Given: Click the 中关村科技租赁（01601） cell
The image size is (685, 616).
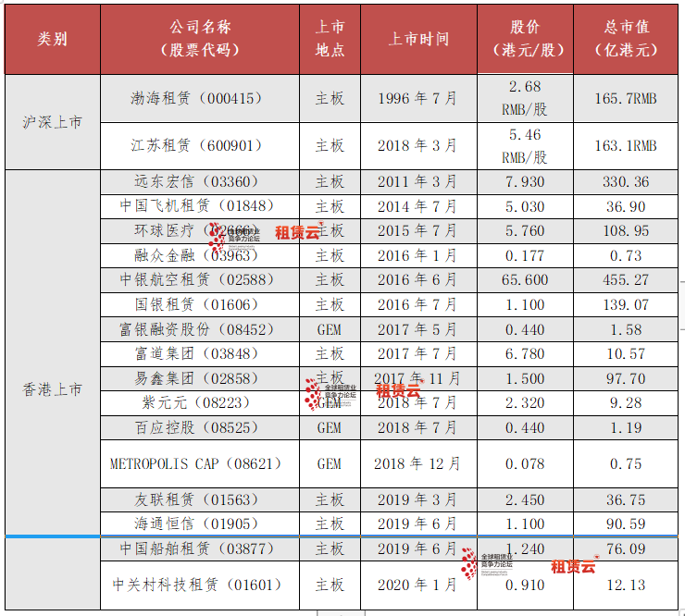Looking at the screenshot, I should [200, 585].
